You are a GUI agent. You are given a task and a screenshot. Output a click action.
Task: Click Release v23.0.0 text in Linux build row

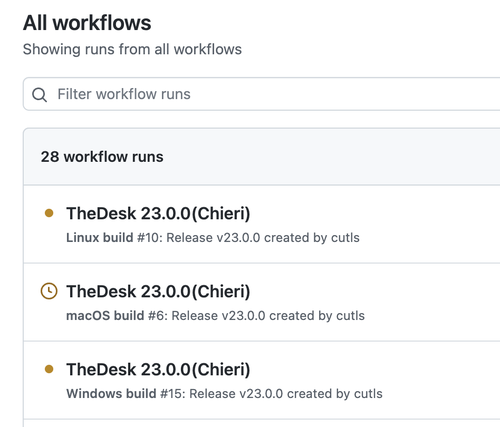(x=213, y=238)
